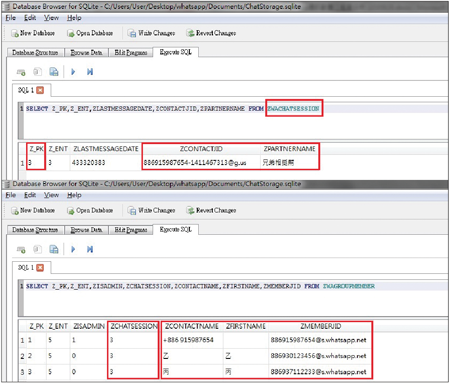This screenshot has height=384, width=450.
Task: Click SQL 1 tab label in ZWACHATSESSION window
Action: click(26, 90)
